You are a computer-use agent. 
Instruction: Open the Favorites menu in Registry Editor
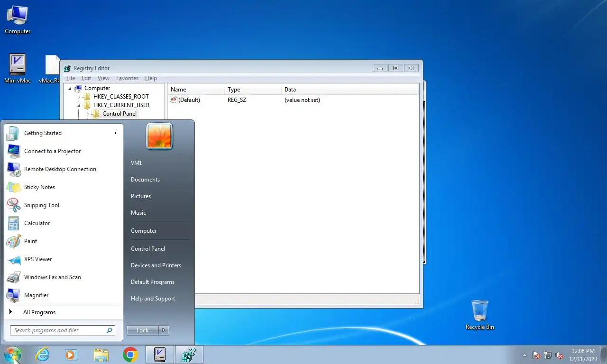(x=127, y=78)
